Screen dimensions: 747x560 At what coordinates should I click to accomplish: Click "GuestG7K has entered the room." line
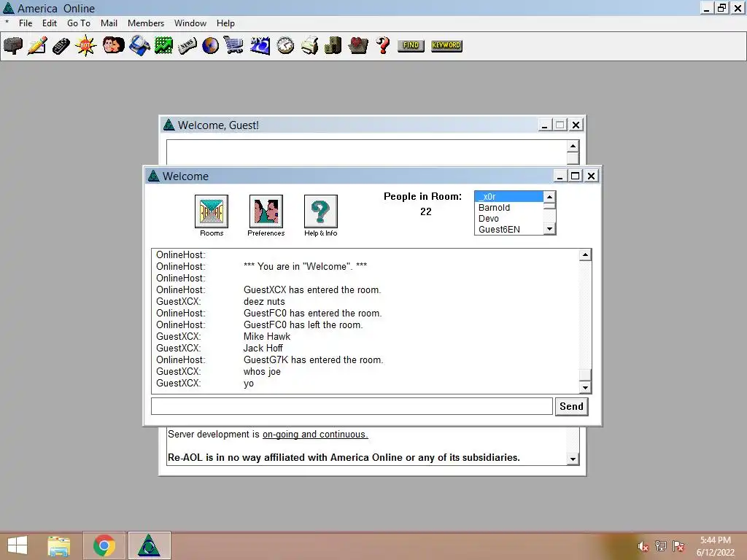(x=313, y=360)
